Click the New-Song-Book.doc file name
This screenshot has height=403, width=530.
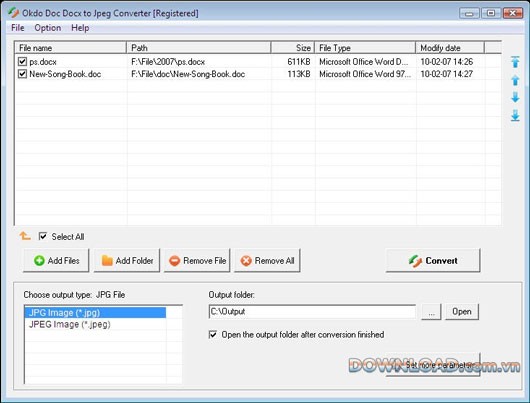(x=65, y=74)
